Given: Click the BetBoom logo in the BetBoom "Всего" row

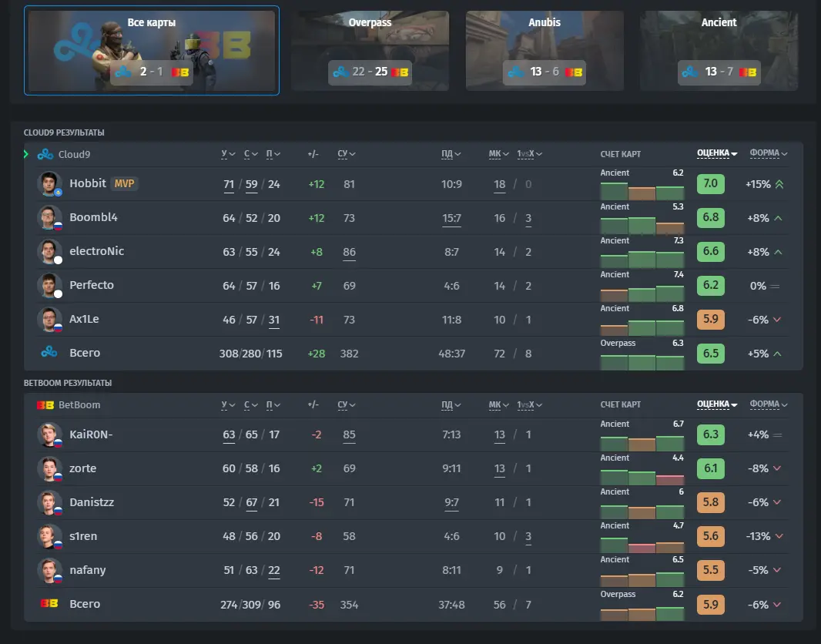Looking at the screenshot, I should (x=49, y=603).
